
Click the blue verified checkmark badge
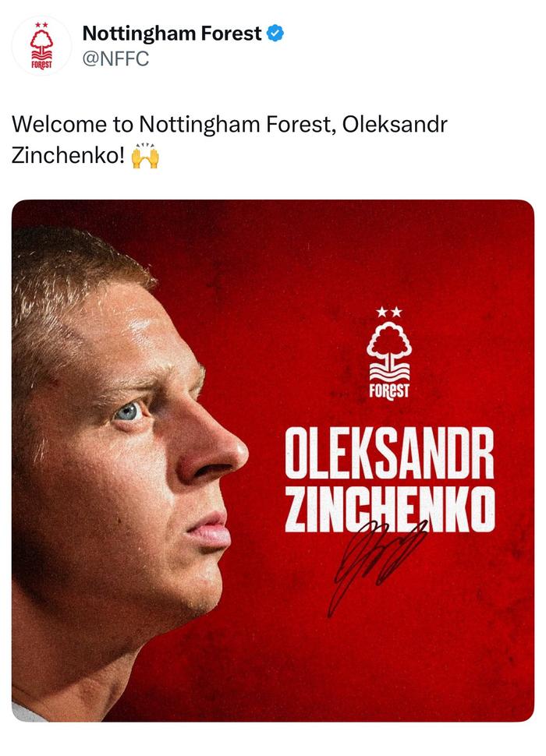tap(276, 34)
